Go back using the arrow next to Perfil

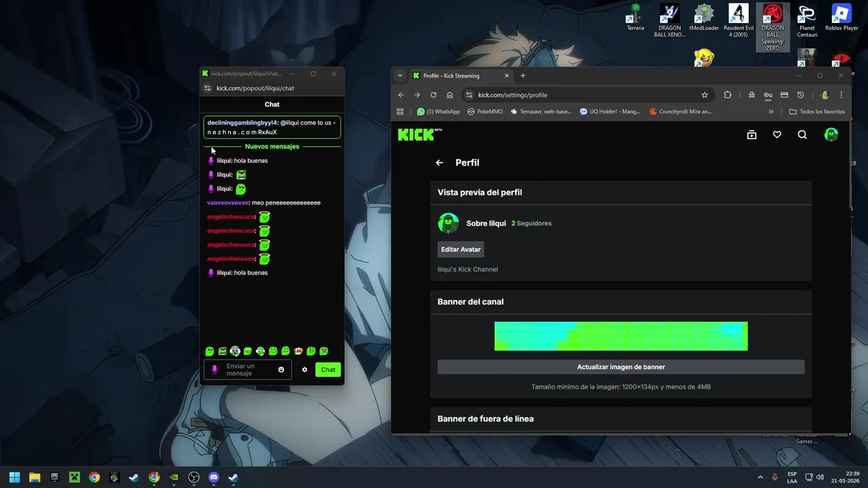(439, 163)
